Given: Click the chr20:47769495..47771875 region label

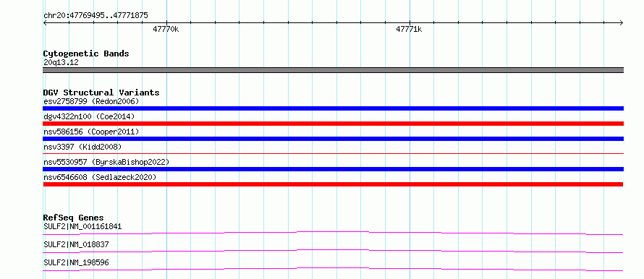Looking at the screenshot, I should [x=96, y=16].
